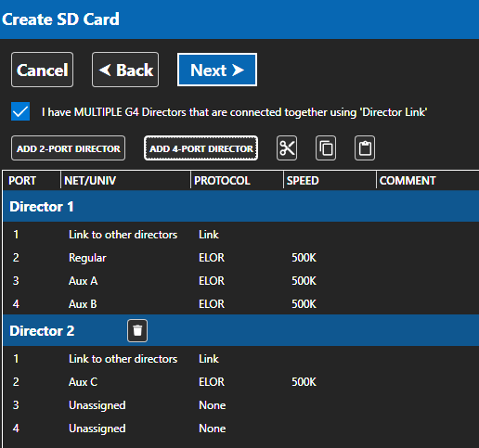
Task: Proceed with the Next button
Action: pyautogui.click(x=217, y=70)
